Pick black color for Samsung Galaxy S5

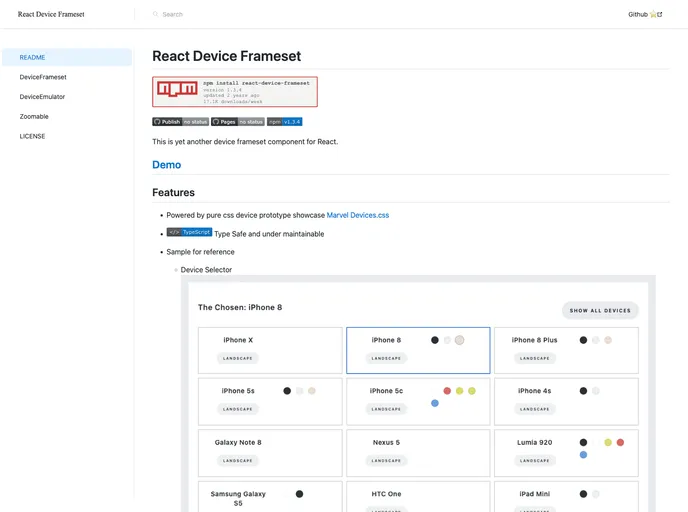pos(299,494)
